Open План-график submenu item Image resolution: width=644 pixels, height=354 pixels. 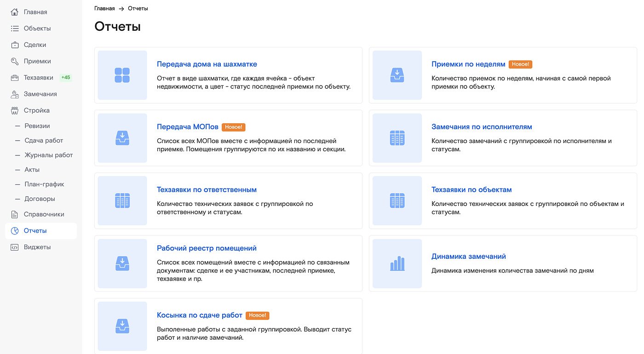[x=44, y=184]
